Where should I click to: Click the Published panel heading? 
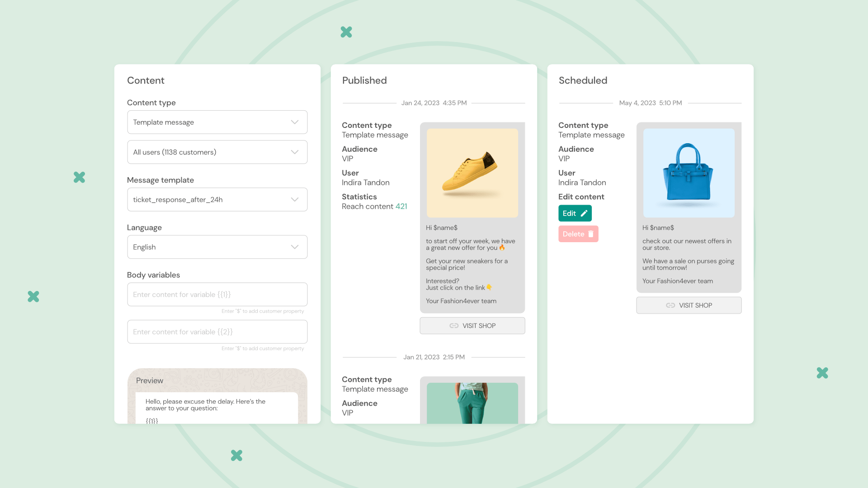click(x=364, y=80)
